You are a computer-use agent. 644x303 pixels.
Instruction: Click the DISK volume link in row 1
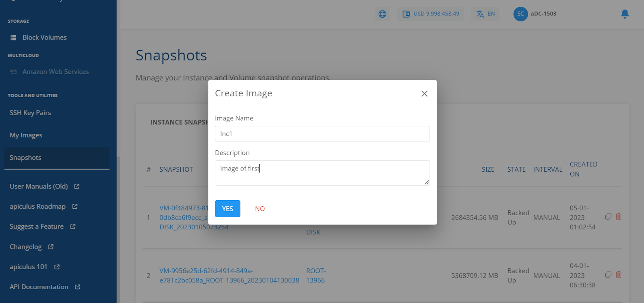313,232
